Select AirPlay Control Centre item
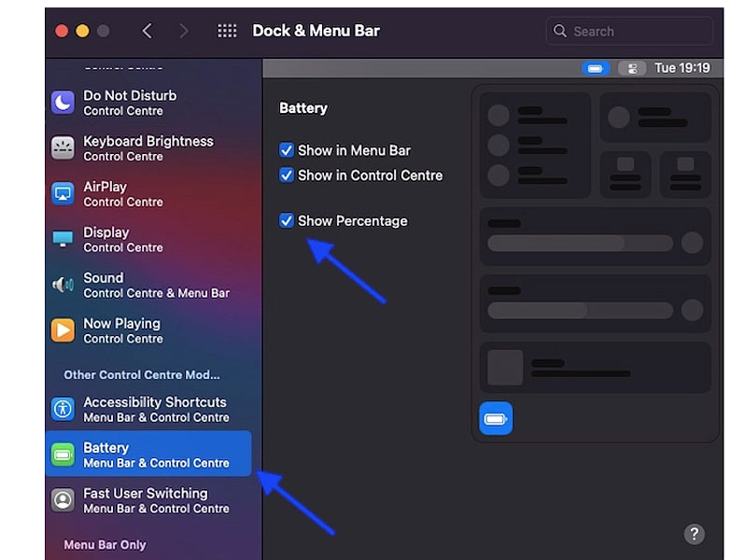This screenshot has height=560, width=746. coord(148,193)
